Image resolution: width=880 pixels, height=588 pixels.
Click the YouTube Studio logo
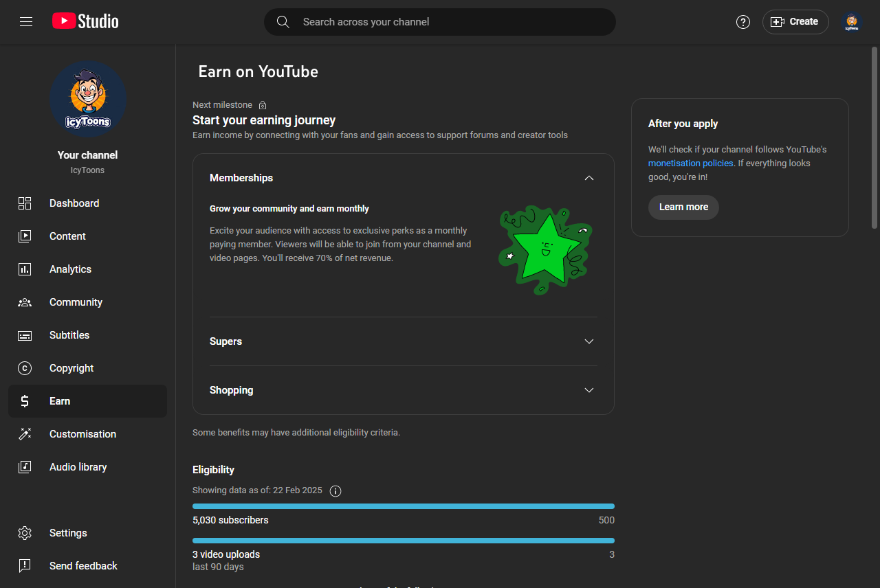pyautogui.click(x=85, y=22)
